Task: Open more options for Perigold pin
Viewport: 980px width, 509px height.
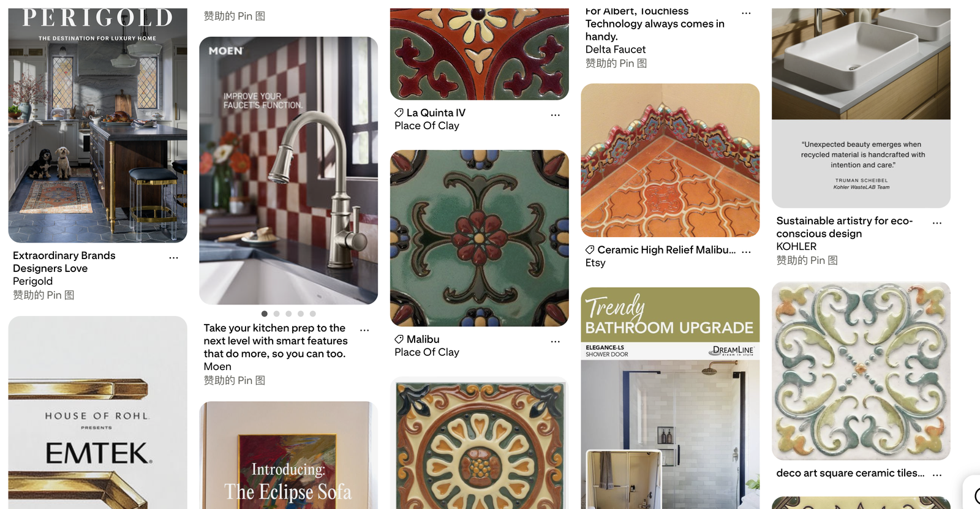Action: click(174, 258)
